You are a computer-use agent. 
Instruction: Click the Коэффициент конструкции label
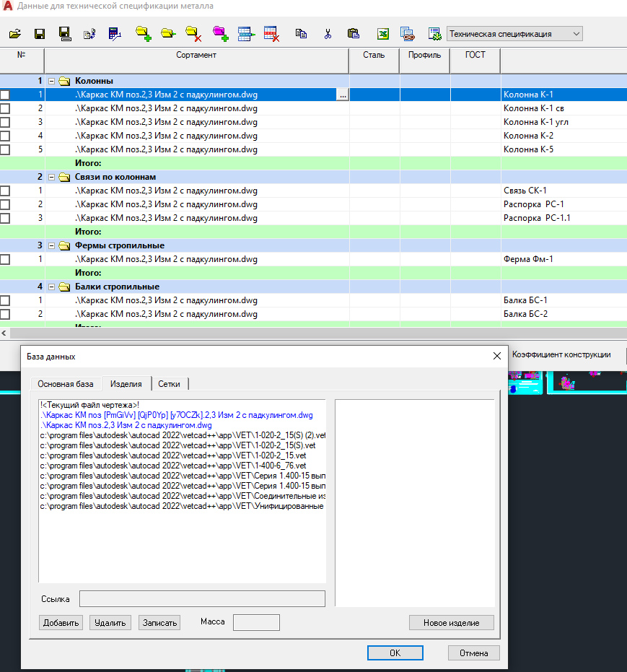[x=561, y=355]
